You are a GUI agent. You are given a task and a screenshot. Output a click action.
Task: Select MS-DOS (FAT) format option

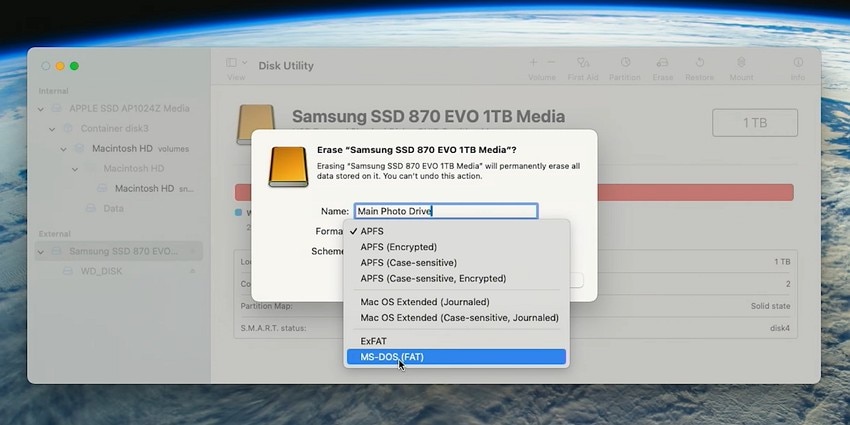pos(456,357)
